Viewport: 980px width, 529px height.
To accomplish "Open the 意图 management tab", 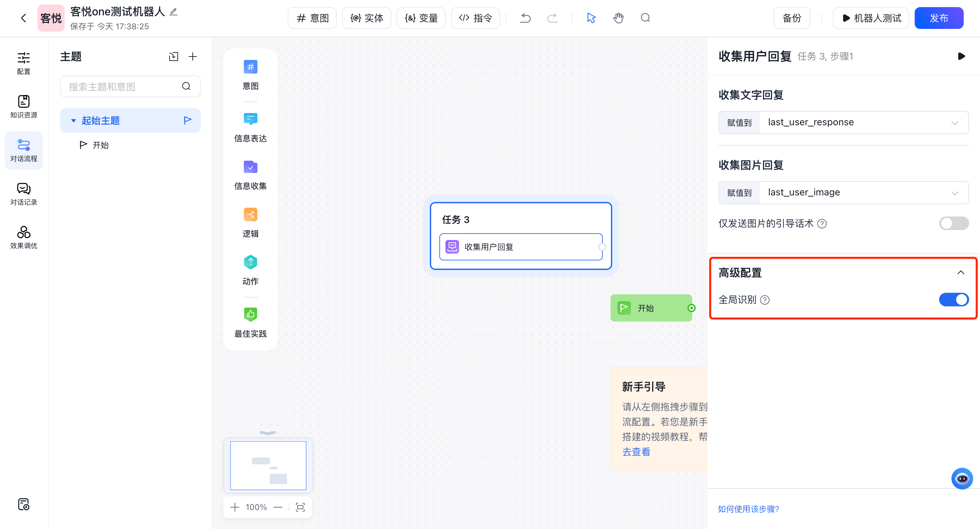I will point(312,18).
